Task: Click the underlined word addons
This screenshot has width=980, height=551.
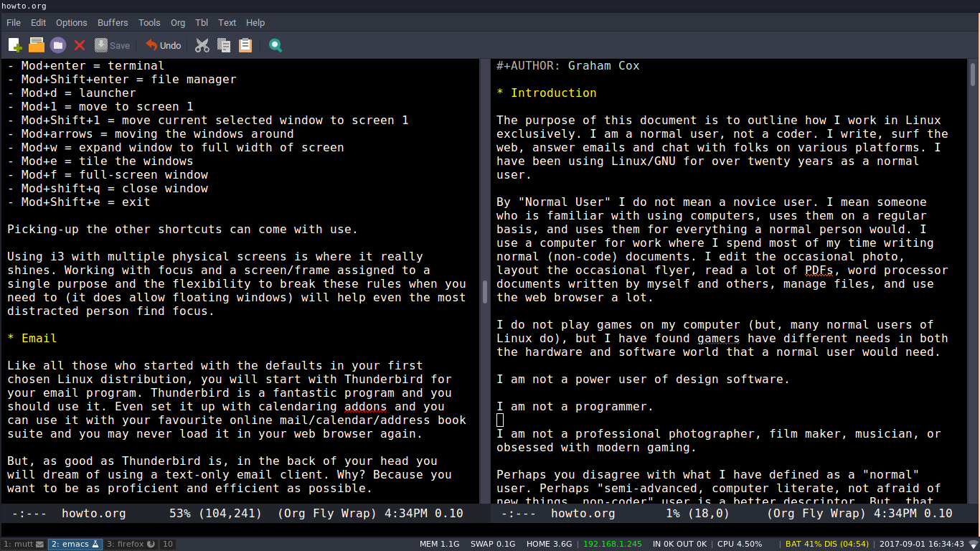Action: pos(366,406)
